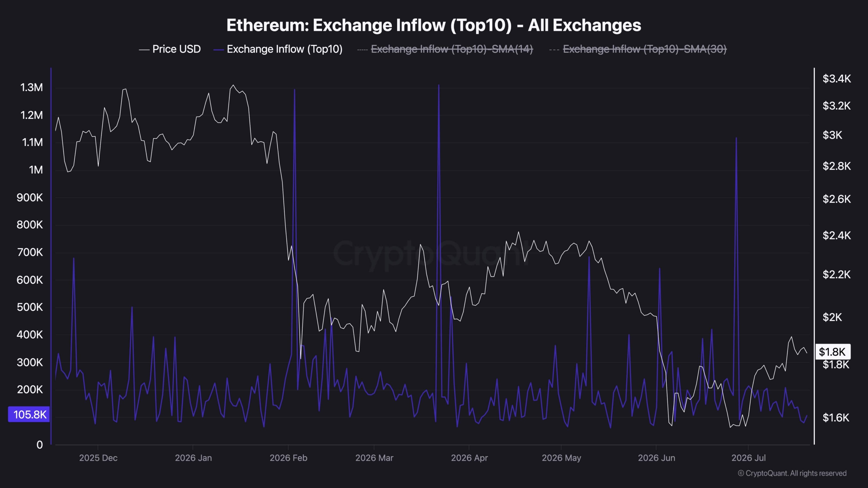Click the 2026 Feb x-axis tick label
The height and width of the screenshot is (488, 868).
[x=288, y=458]
